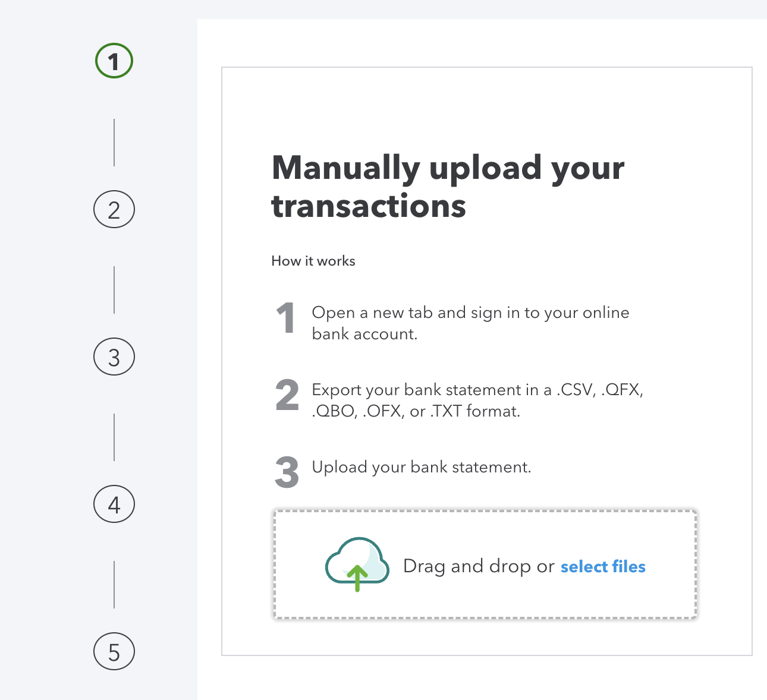Click the connector line between steps 4 and 5
This screenshot has height=700, width=767.
click(x=114, y=585)
